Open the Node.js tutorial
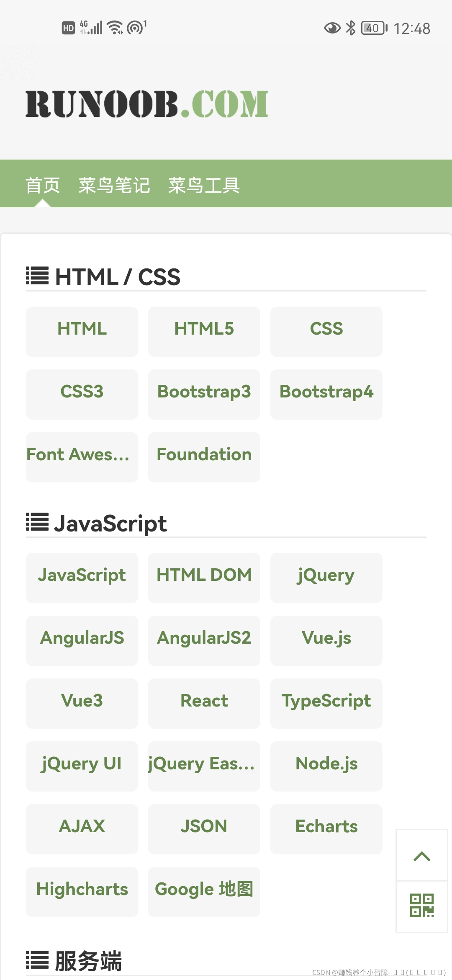 [x=326, y=766]
